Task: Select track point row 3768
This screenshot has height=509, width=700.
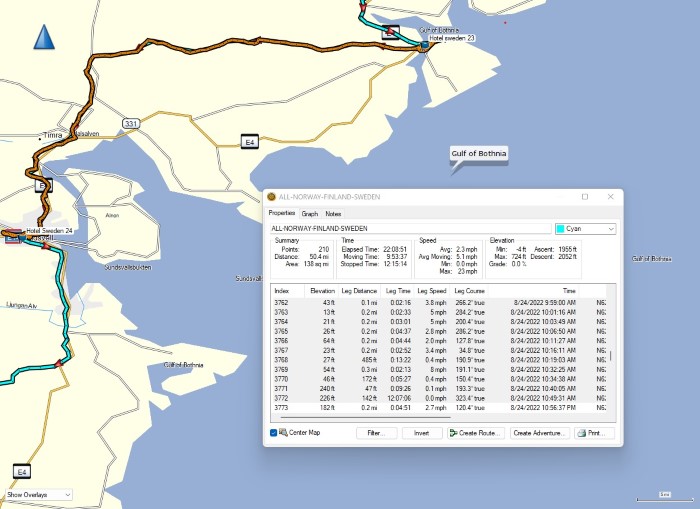Action: [x=439, y=360]
